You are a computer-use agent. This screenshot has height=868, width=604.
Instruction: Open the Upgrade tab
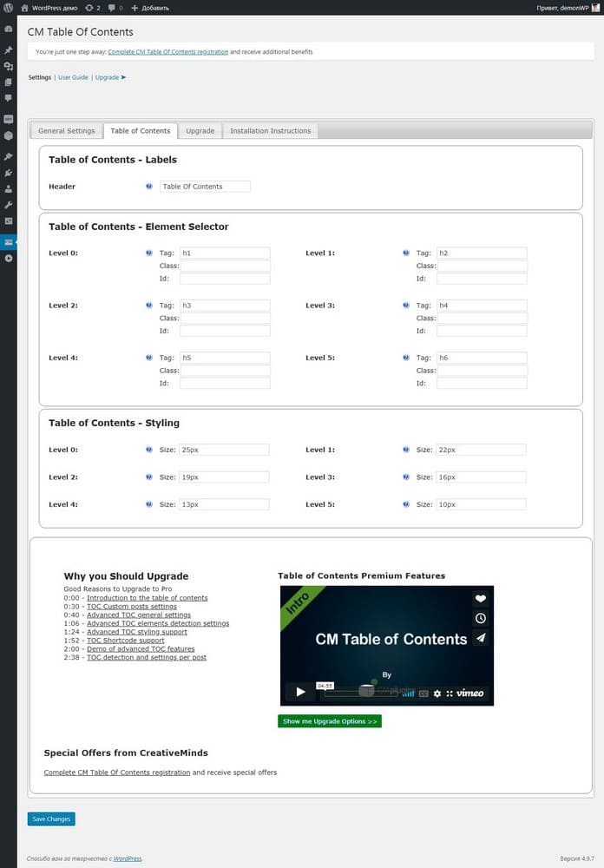(x=200, y=131)
